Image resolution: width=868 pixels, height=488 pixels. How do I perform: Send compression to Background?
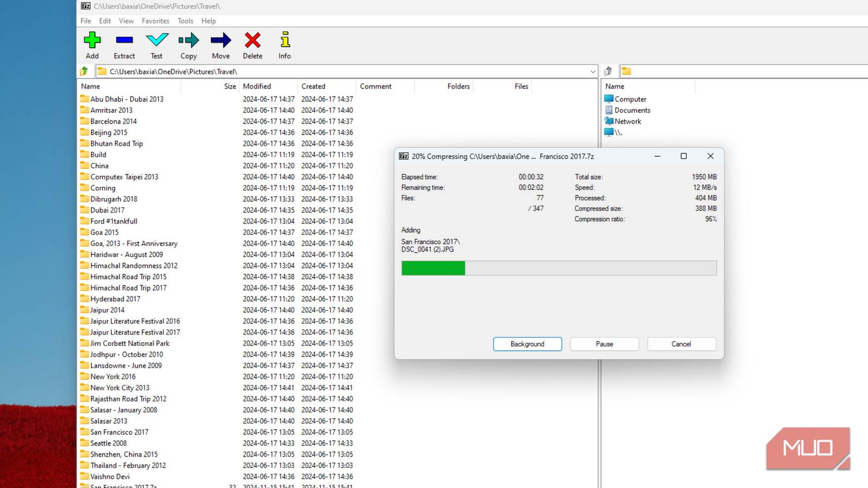(x=527, y=344)
